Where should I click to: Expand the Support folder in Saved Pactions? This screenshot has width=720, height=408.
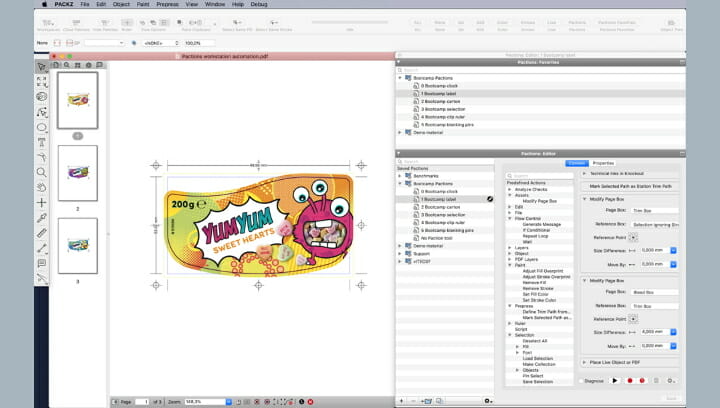point(399,253)
